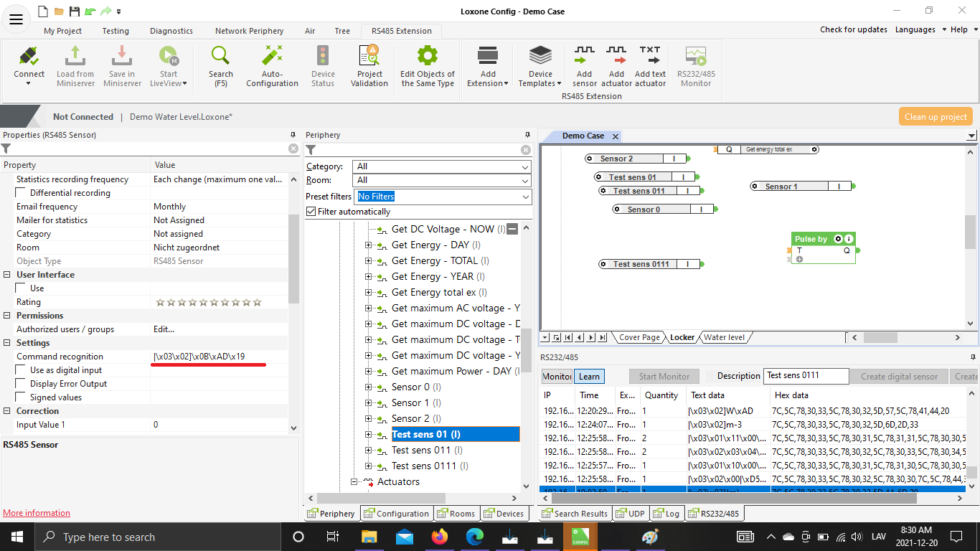Open the Category dropdown in Periphery
Viewport: 980px width, 551px height.
coord(441,166)
